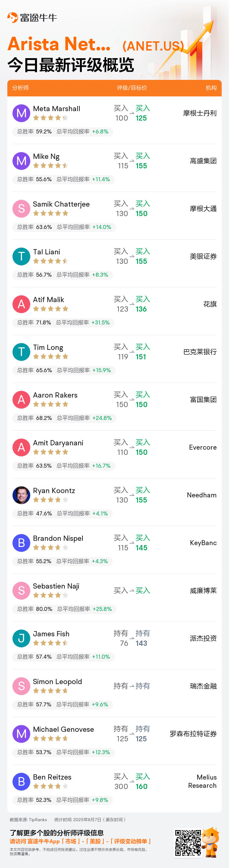
Task: Click Tim Long's target price 151
Action: [141, 357]
